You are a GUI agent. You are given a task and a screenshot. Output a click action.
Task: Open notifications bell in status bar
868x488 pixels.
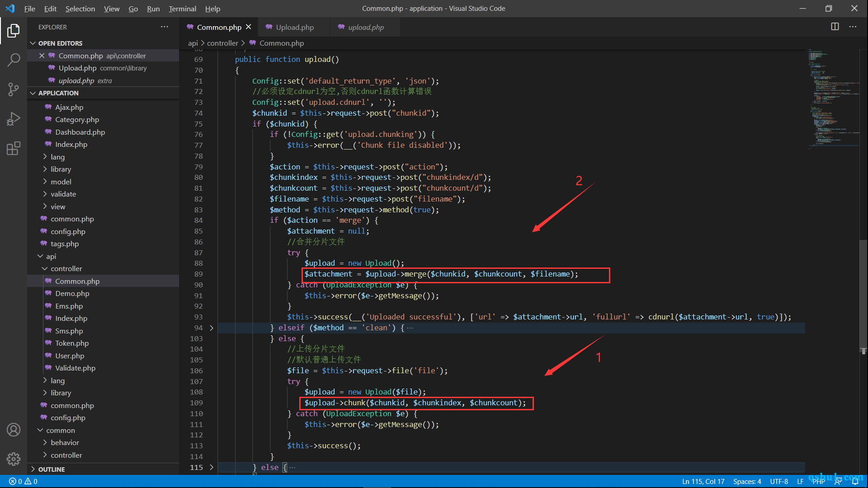pyautogui.click(x=855, y=481)
